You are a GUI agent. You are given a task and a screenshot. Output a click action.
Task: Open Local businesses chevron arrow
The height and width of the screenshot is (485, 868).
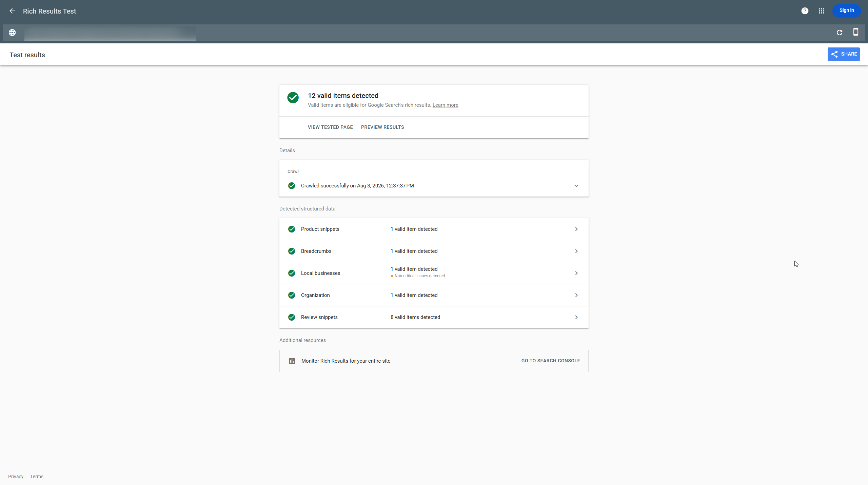click(x=576, y=273)
